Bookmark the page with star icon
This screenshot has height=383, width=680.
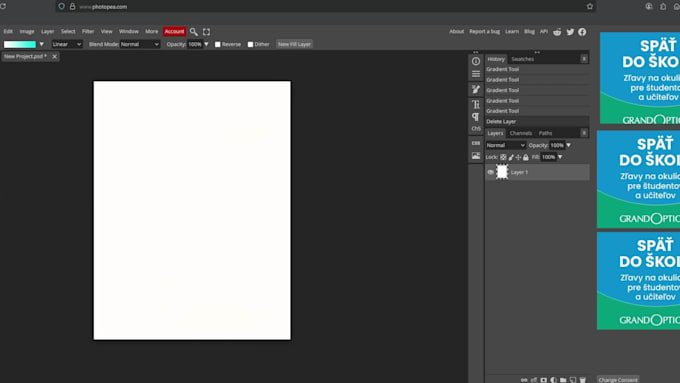[x=590, y=7]
